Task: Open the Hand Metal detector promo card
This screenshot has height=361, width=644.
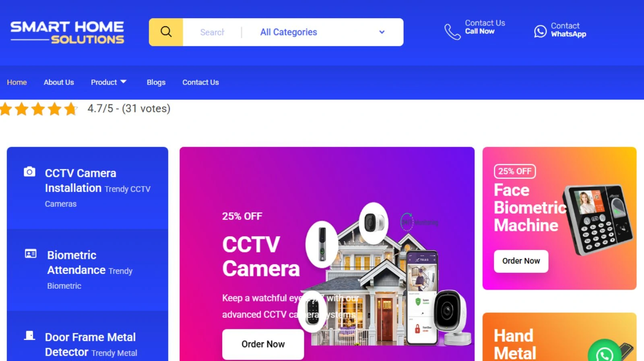Action: pyautogui.click(x=559, y=337)
